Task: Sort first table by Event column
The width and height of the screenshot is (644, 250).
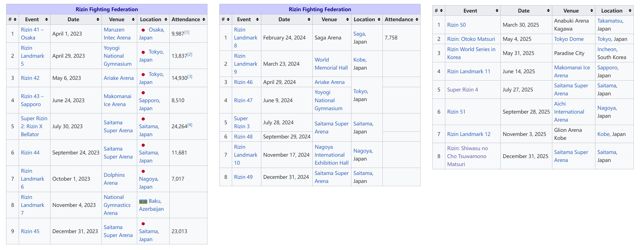Action: [x=46, y=19]
